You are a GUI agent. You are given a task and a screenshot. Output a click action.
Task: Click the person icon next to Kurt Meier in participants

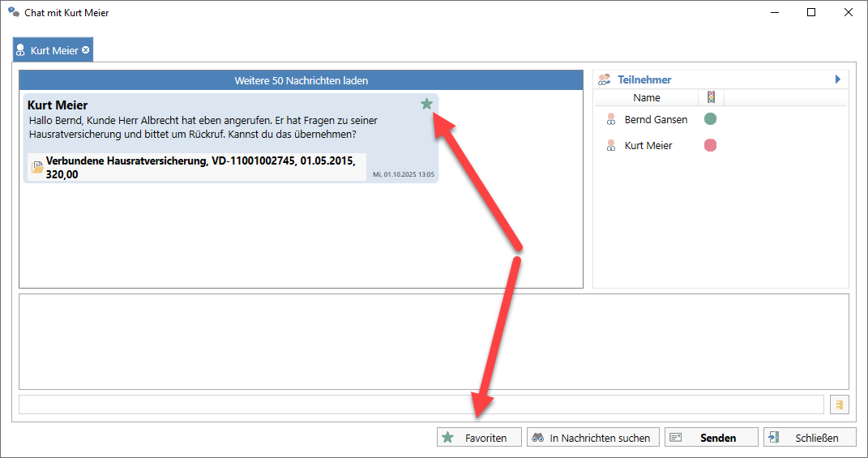(611, 146)
